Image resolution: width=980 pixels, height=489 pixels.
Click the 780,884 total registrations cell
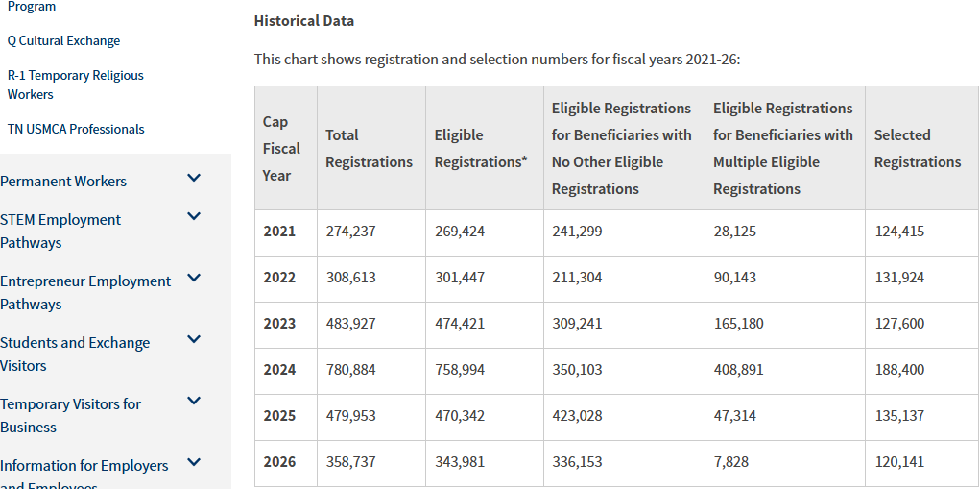(350, 370)
